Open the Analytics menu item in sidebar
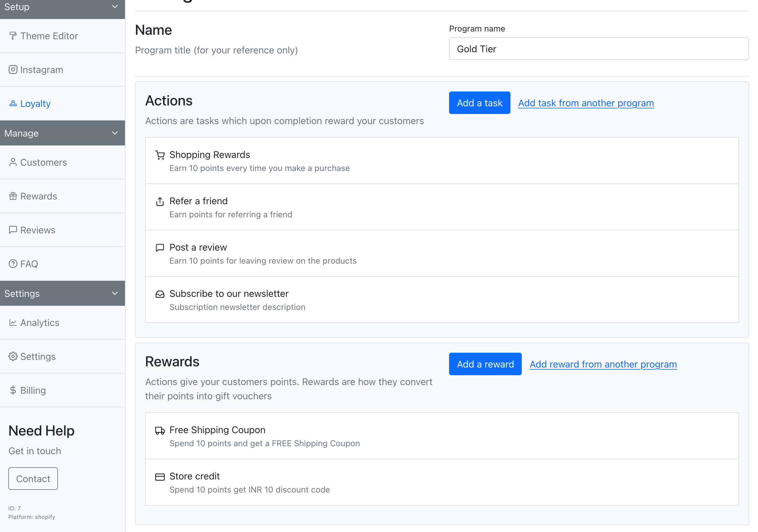This screenshot has height=532, width=758. 40,322
